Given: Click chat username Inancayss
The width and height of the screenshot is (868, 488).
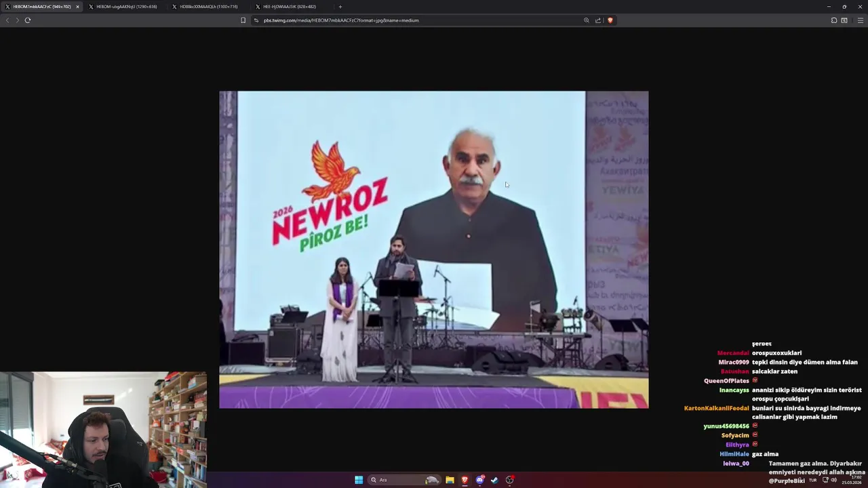Looking at the screenshot, I should [x=734, y=390].
